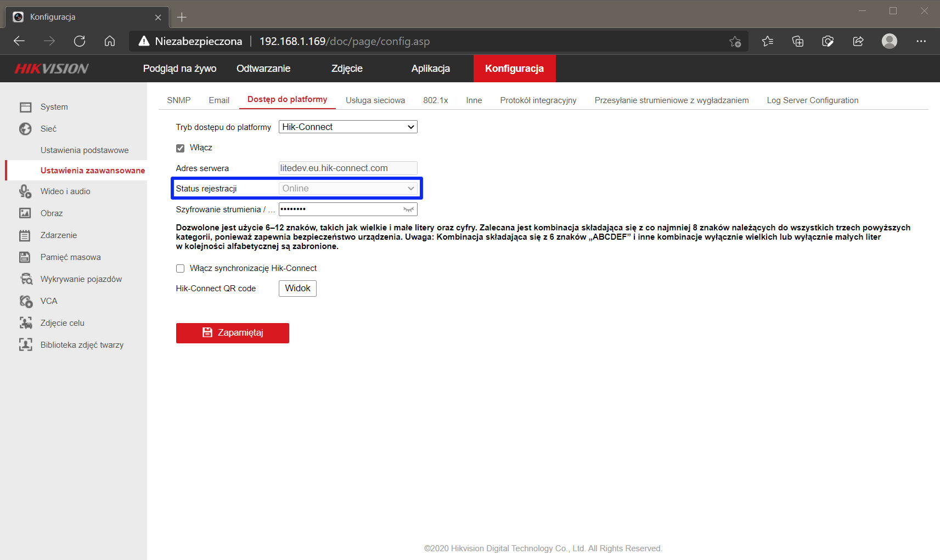
Task: Open the Favorites list icon
Action: (x=768, y=41)
